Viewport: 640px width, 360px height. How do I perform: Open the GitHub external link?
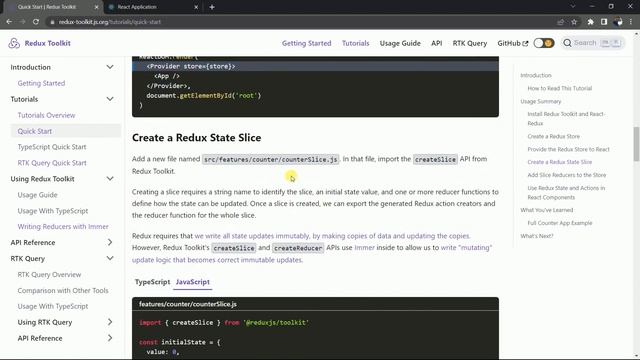(x=513, y=43)
